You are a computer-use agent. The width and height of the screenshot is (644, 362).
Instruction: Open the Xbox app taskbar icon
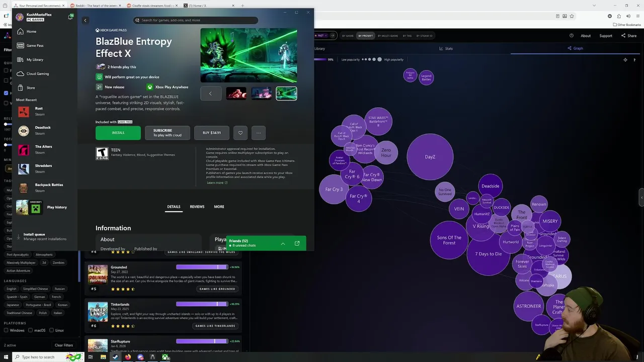point(165,357)
